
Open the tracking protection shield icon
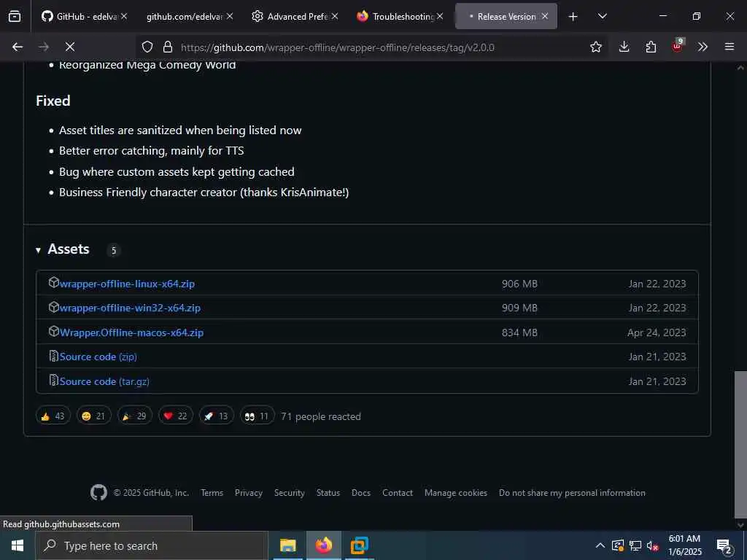pos(147,47)
